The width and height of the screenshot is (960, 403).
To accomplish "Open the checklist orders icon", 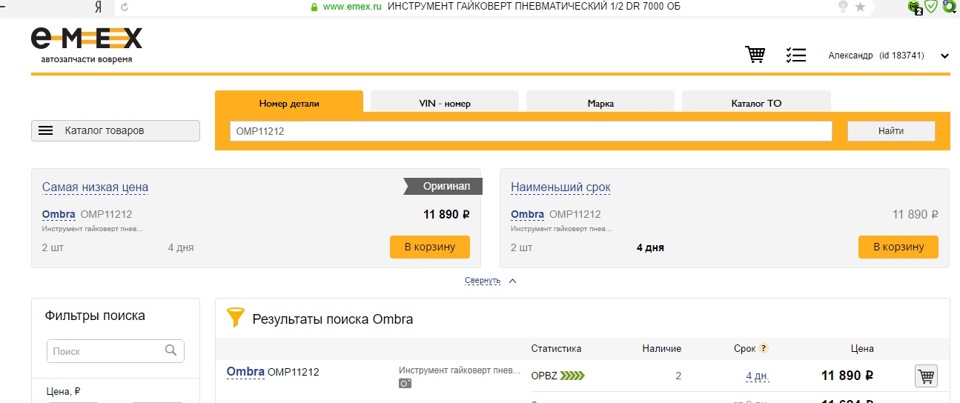I will [796, 55].
